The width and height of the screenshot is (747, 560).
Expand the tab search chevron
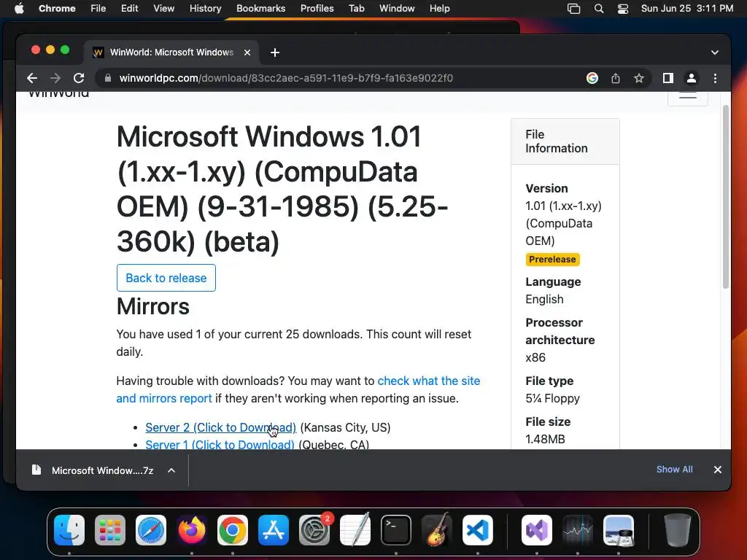tap(715, 52)
